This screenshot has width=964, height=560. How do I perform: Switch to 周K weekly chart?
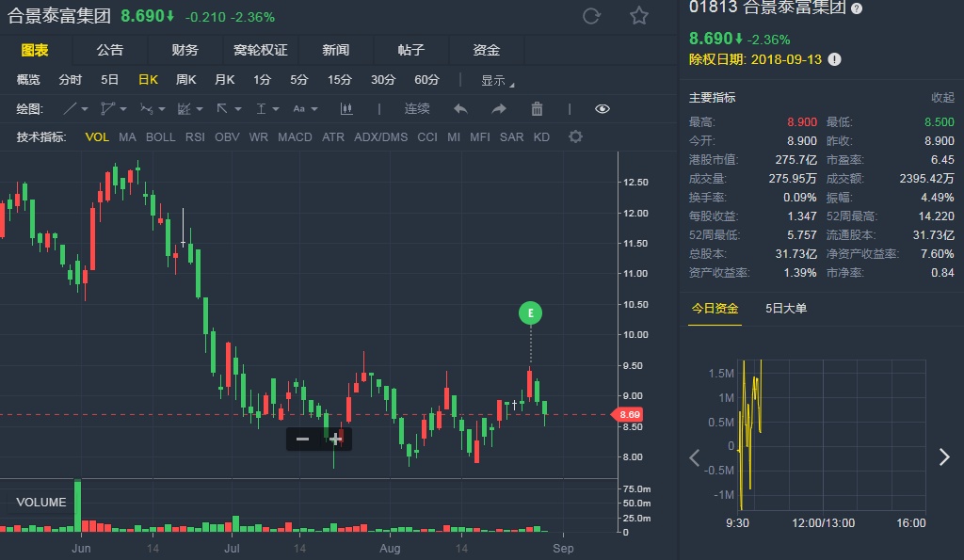185,80
